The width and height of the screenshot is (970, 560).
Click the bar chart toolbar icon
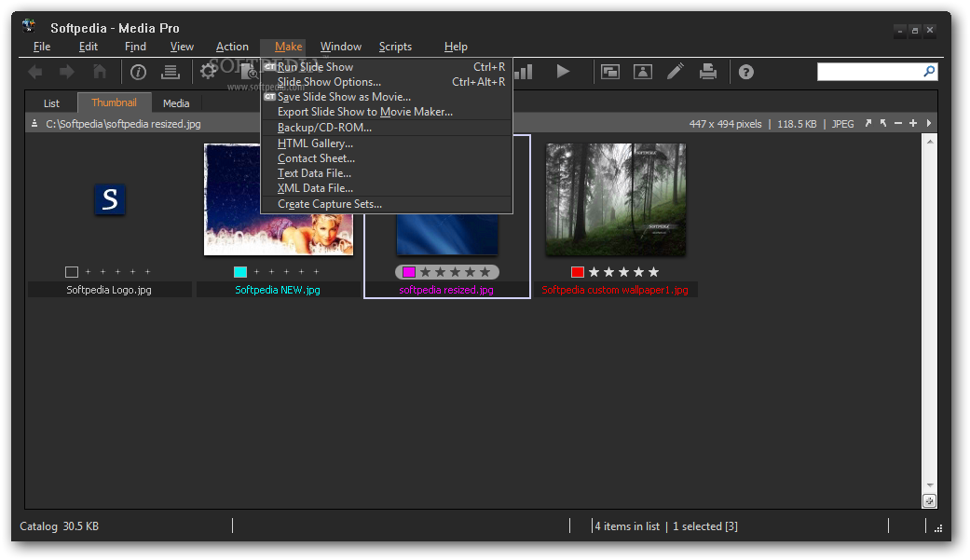tap(524, 72)
